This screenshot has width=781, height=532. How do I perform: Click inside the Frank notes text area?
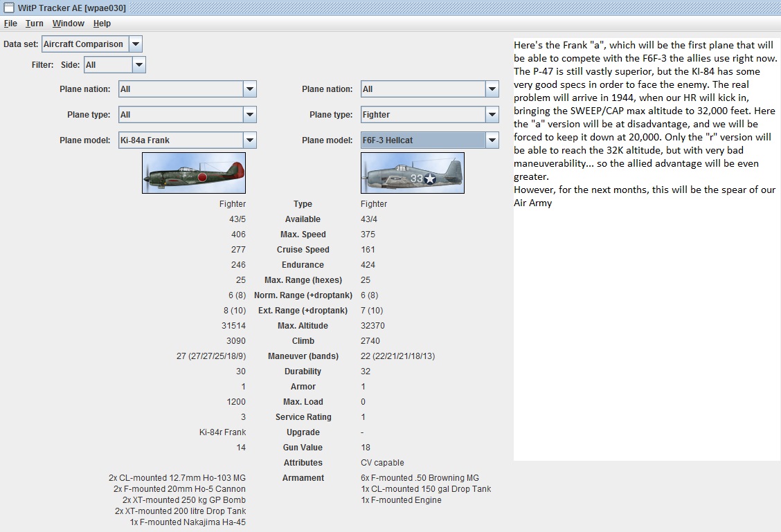(647, 249)
